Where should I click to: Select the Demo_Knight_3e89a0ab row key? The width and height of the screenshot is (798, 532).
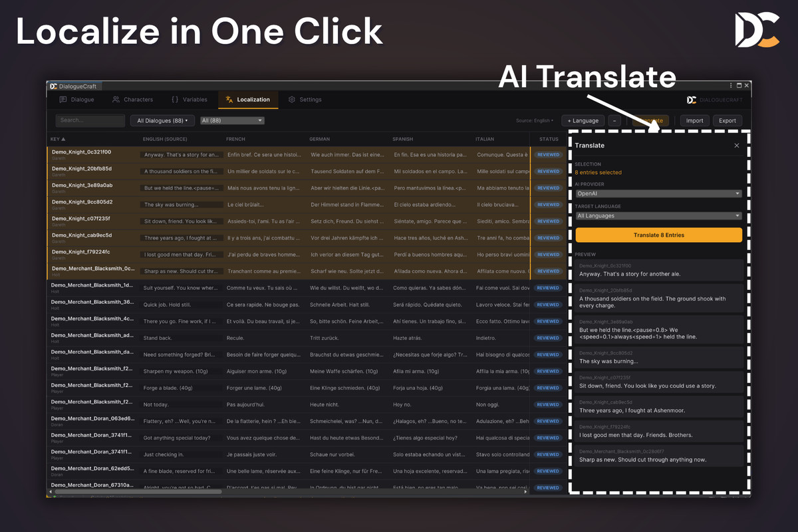[x=82, y=186]
